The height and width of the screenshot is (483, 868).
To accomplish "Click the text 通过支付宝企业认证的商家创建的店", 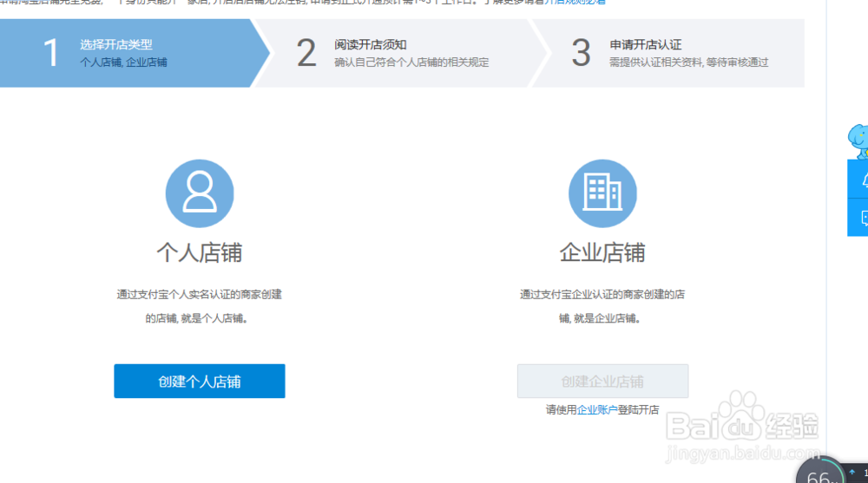I will point(602,295).
